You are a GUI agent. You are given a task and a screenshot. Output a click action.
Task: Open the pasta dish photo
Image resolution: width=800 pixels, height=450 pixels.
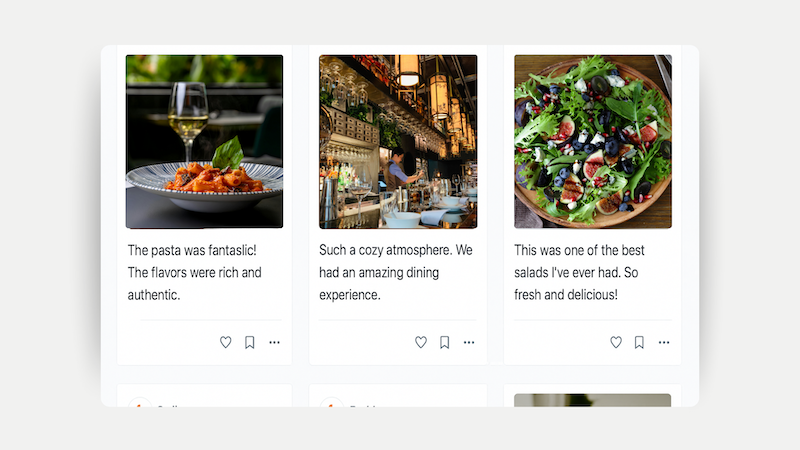(204, 141)
